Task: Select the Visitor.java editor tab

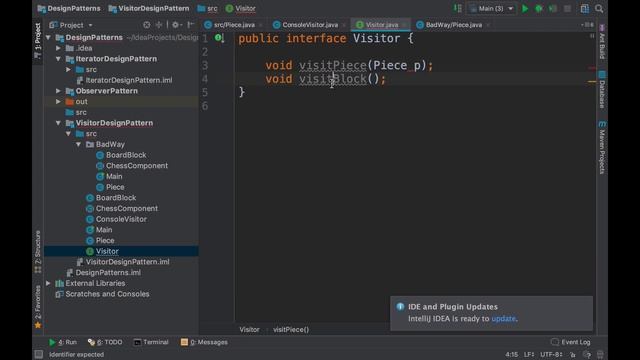Action: pos(381,25)
